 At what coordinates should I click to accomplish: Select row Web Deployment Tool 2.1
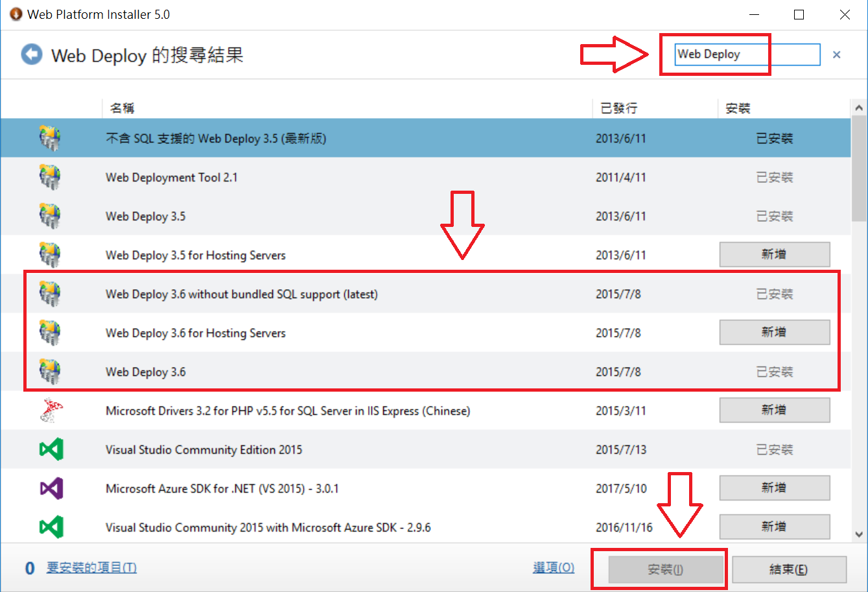(425, 177)
